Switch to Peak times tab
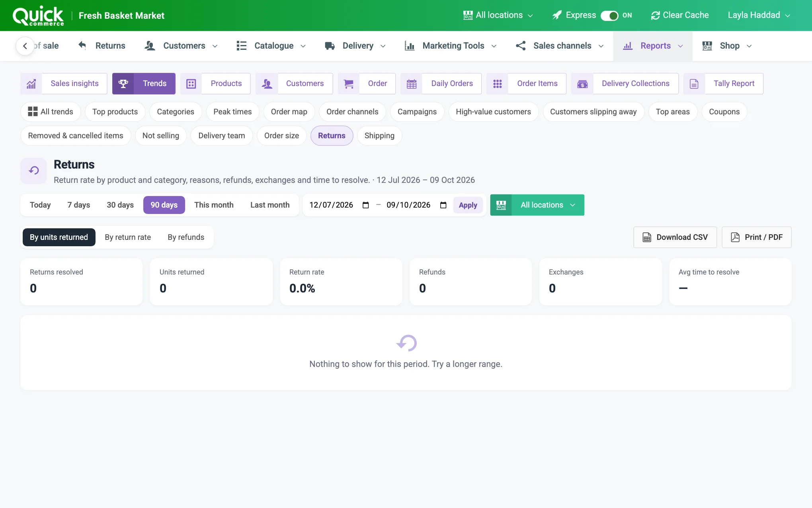812x508 pixels. click(x=232, y=112)
